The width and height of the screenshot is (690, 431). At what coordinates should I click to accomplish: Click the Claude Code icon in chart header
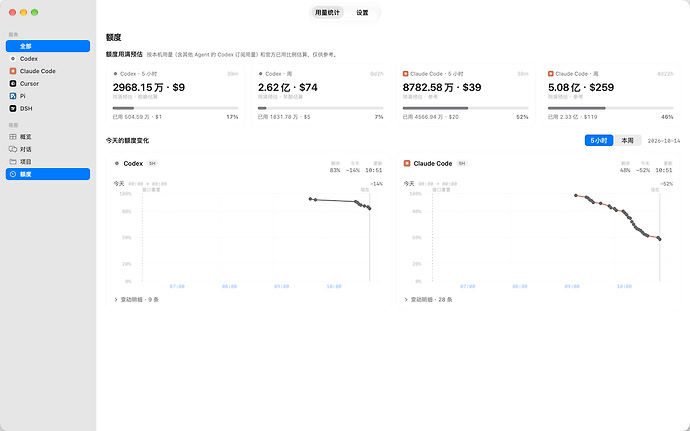coord(407,163)
